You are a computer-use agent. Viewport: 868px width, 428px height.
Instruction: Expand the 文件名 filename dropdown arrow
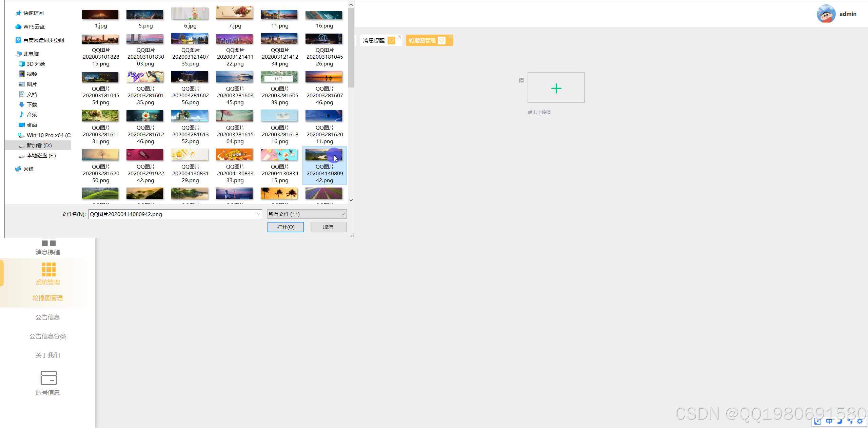click(x=258, y=214)
